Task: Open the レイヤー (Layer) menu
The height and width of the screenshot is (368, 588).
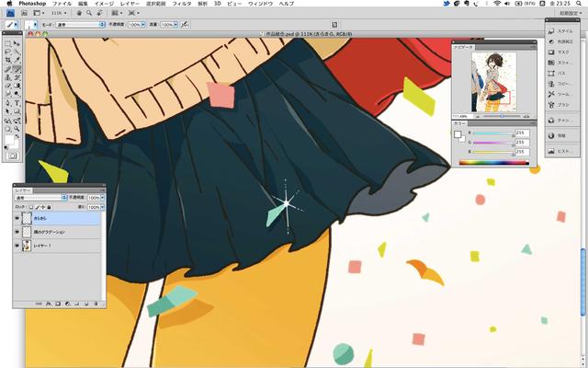Action: click(x=130, y=5)
